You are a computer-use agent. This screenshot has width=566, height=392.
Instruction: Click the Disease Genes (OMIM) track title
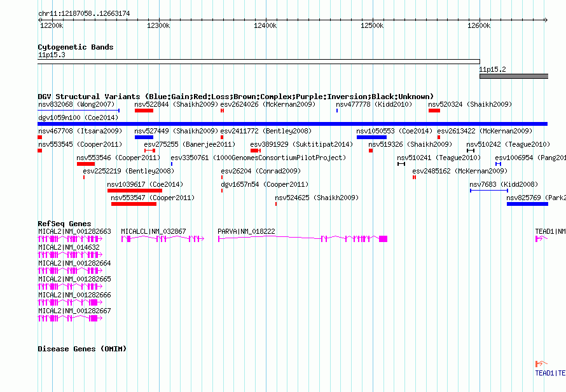pyautogui.click(x=82, y=349)
